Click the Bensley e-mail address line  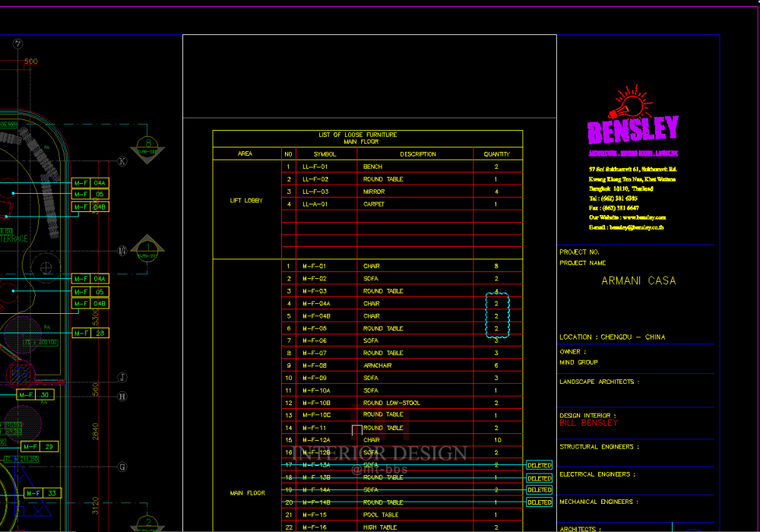(x=627, y=227)
